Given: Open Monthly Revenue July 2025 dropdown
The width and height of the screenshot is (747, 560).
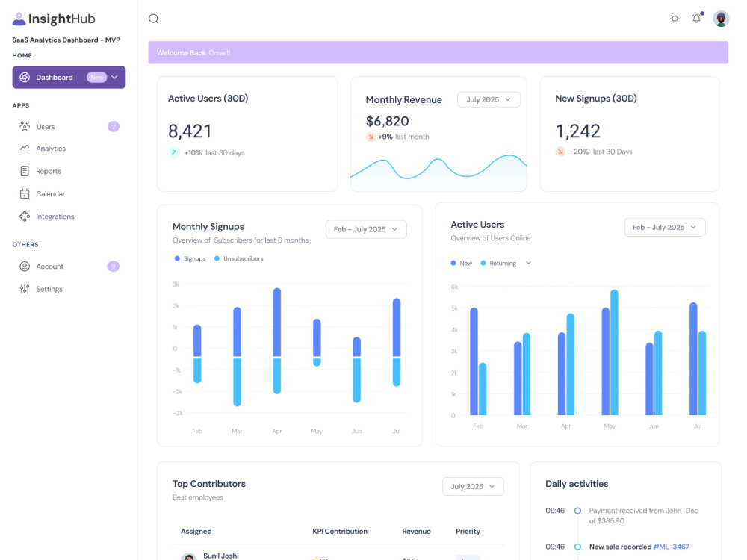Looking at the screenshot, I should pos(489,99).
